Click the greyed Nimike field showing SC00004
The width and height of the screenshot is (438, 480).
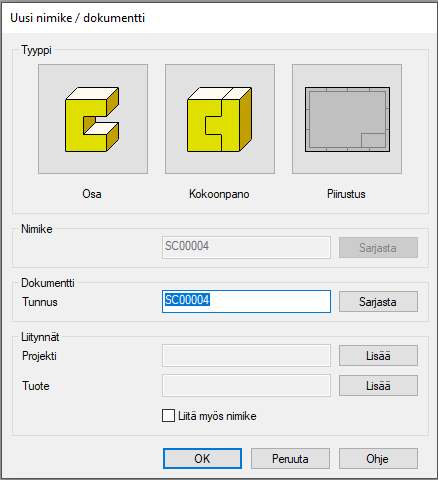click(x=246, y=247)
